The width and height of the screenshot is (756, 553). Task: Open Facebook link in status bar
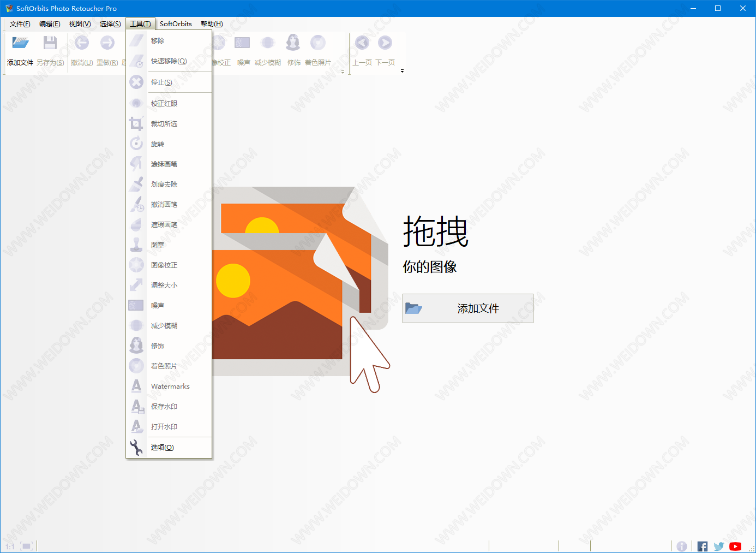tap(703, 546)
